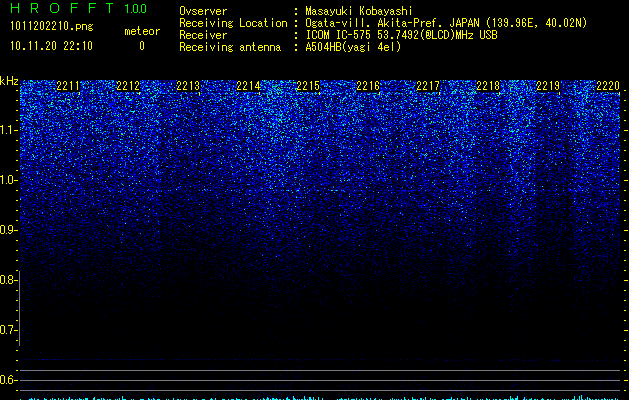Click the 1.0 frequency axis label
Screen dimensions: 629x400
(x=8, y=180)
